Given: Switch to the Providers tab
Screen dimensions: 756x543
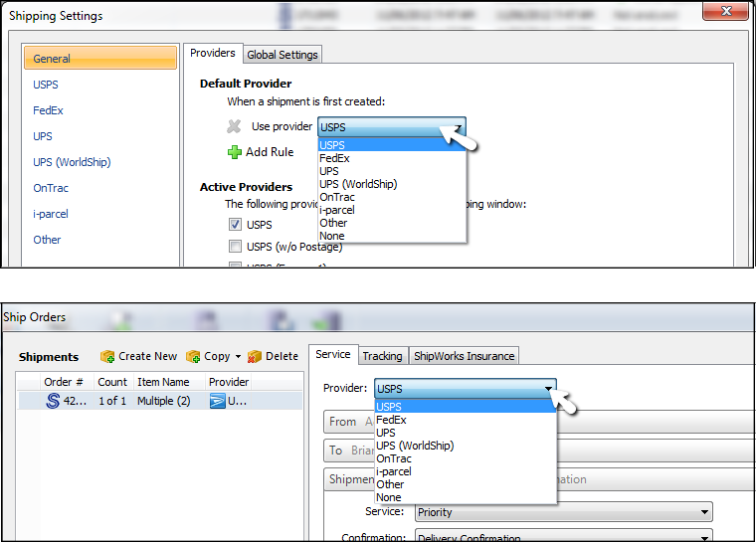Looking at the screenshot, I should click(x=213, y=53).
